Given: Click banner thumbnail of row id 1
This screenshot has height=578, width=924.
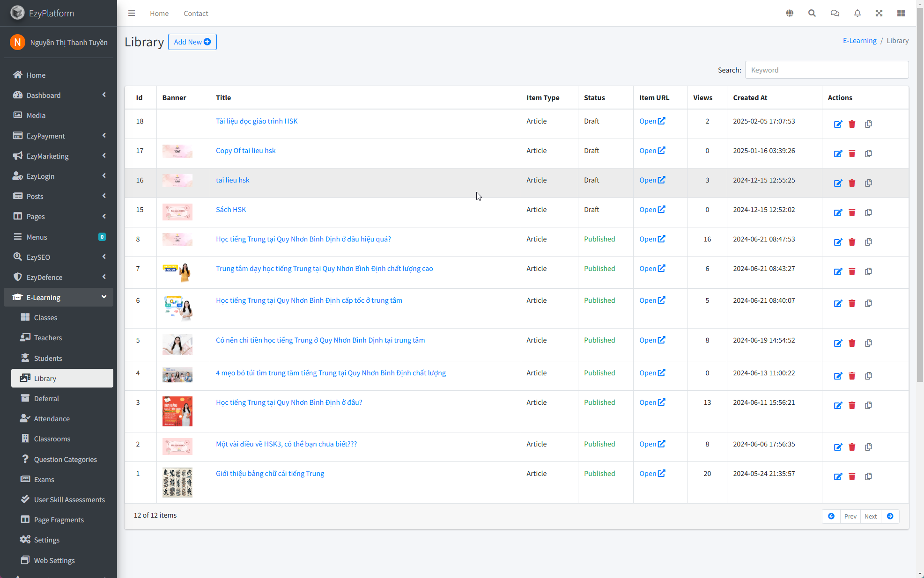Looking at the screenshot, I should pos(177,483).
